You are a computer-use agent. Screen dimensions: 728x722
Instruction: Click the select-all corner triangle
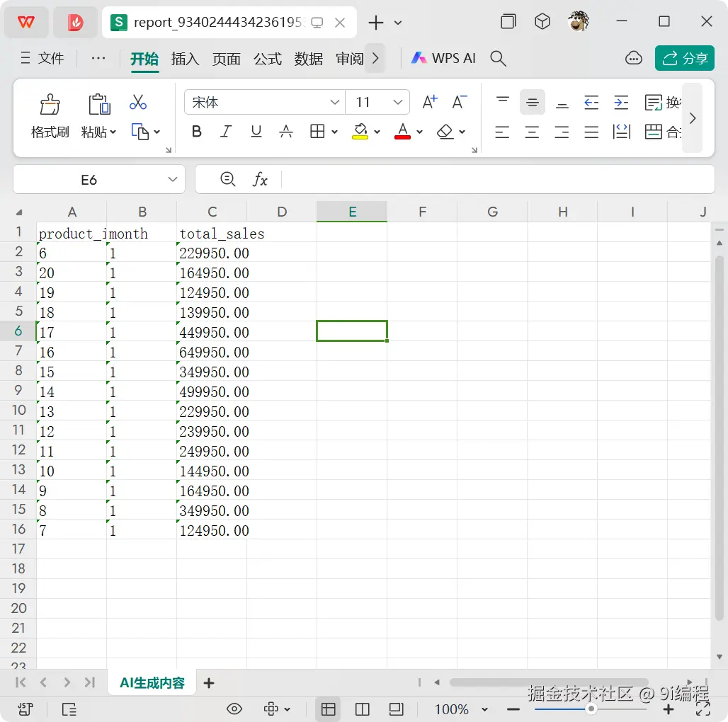click(x=19, y=212)
